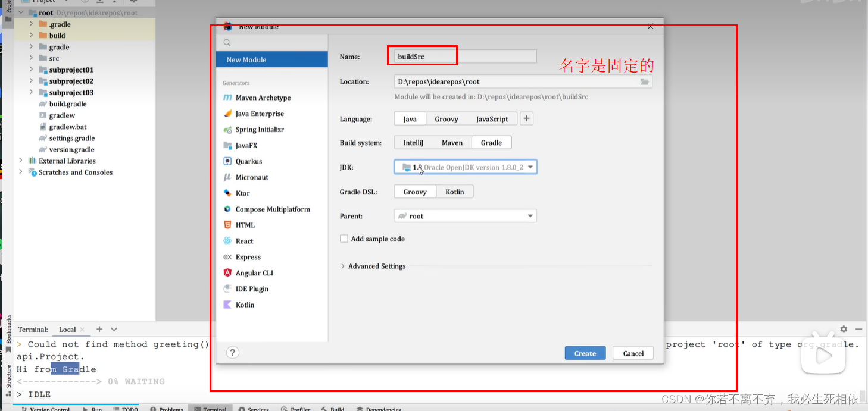Open the Problems tool window tab
This screenshot has width=868, height=411.
(x=167, y=409)
